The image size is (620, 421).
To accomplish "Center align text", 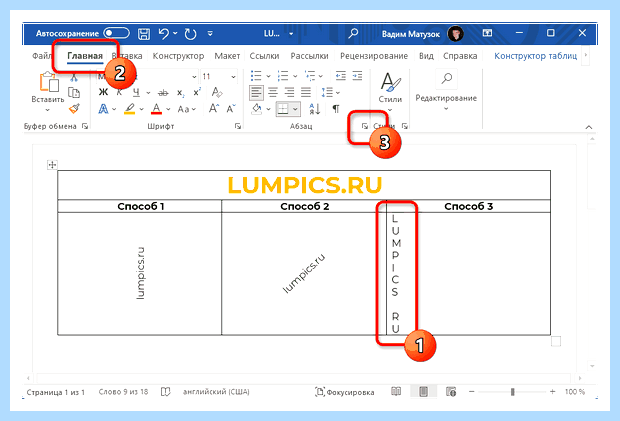I will click(x=273, y=93).
